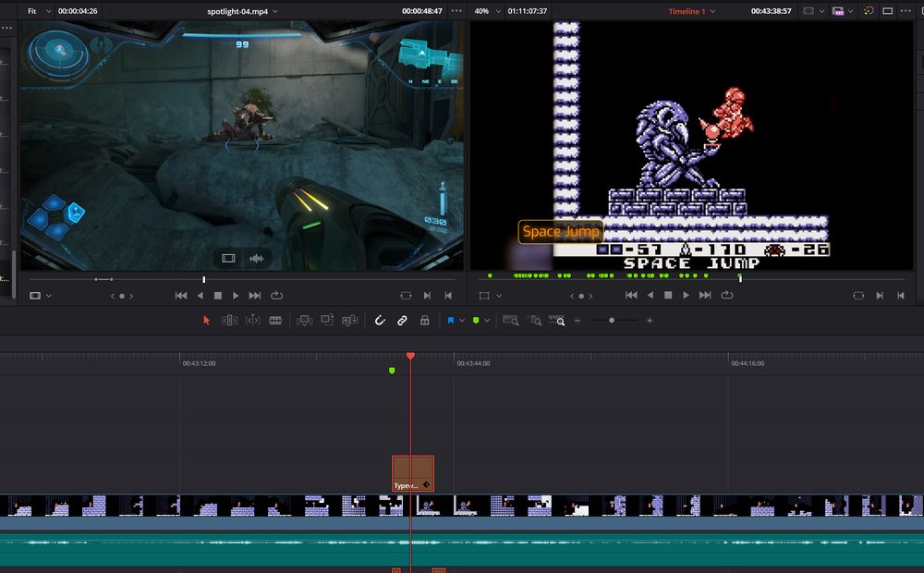The height and width of the screenshot is (573, 924).
Task: Switch to Trim Edit mode
Action: [230, 319]
